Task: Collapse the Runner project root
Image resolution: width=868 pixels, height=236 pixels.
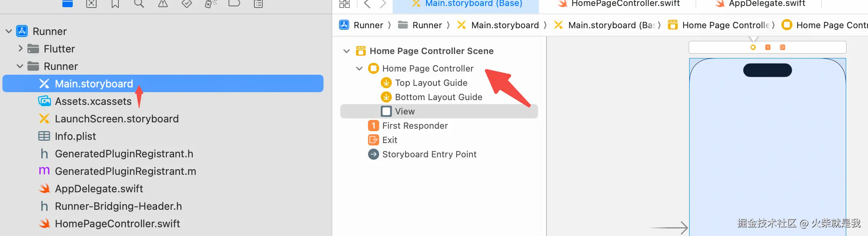Action: tap(9, 31)
